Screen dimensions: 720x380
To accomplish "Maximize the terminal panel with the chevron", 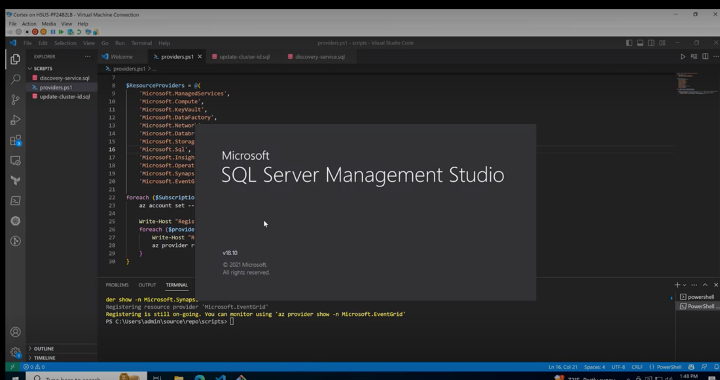I will (705, 285).
